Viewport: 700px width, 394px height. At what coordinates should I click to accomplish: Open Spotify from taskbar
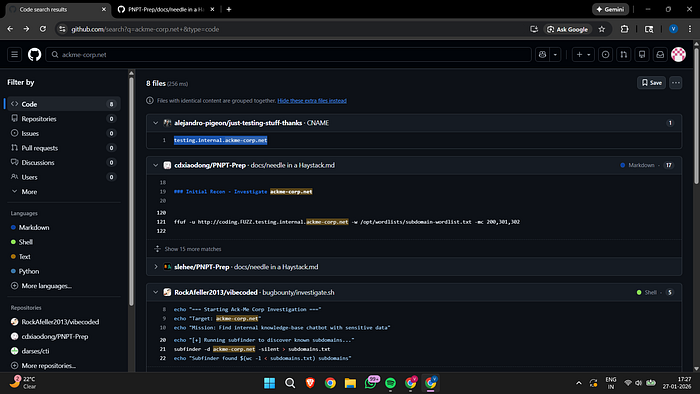390,383
